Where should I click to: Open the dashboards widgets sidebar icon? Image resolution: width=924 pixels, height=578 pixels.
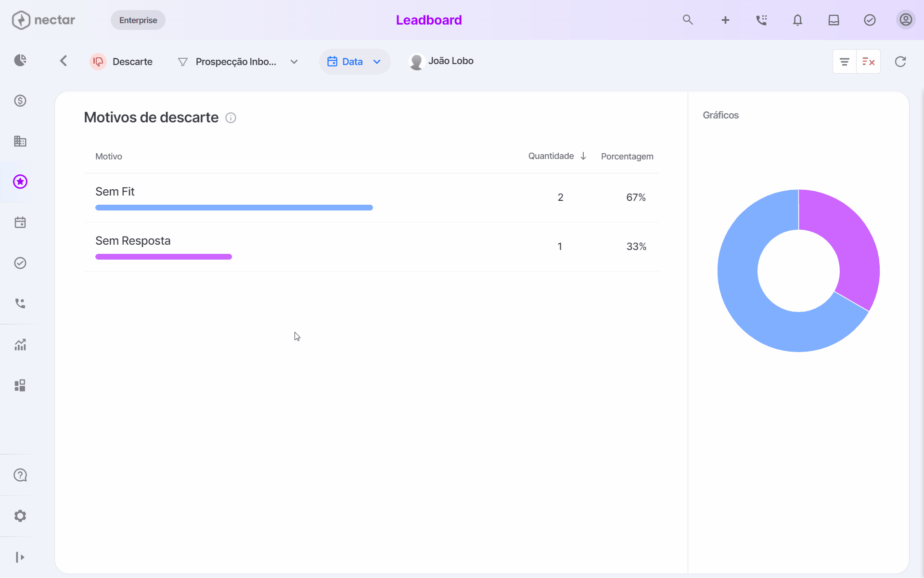(x=20, y=385)
